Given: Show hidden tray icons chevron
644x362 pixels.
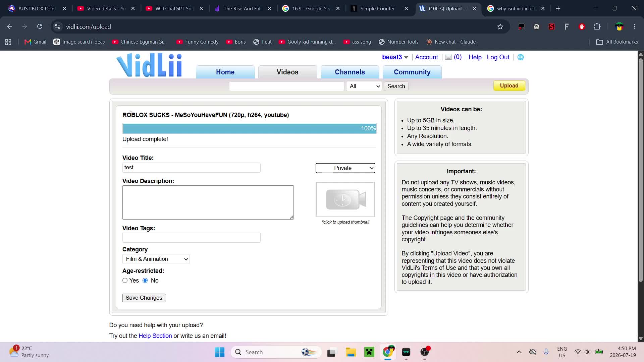Looking at the screenshot, I should (x=519, y=352).
